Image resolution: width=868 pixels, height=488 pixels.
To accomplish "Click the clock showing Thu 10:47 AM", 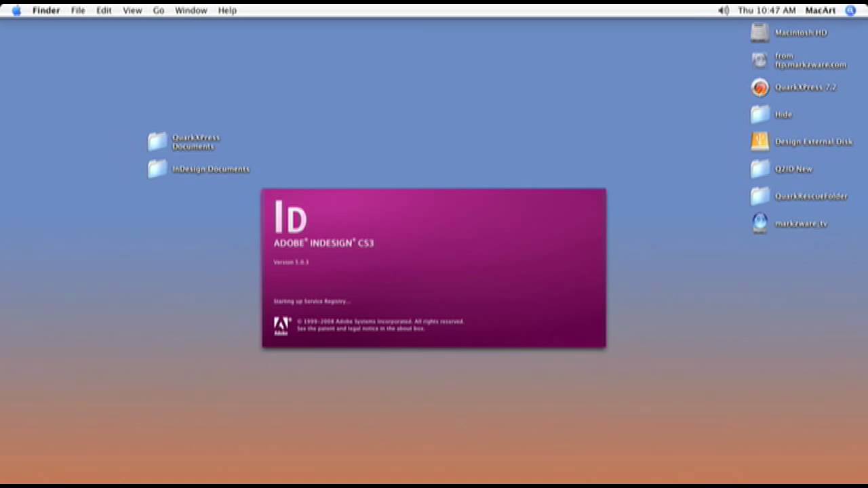I will click(767, 10).
